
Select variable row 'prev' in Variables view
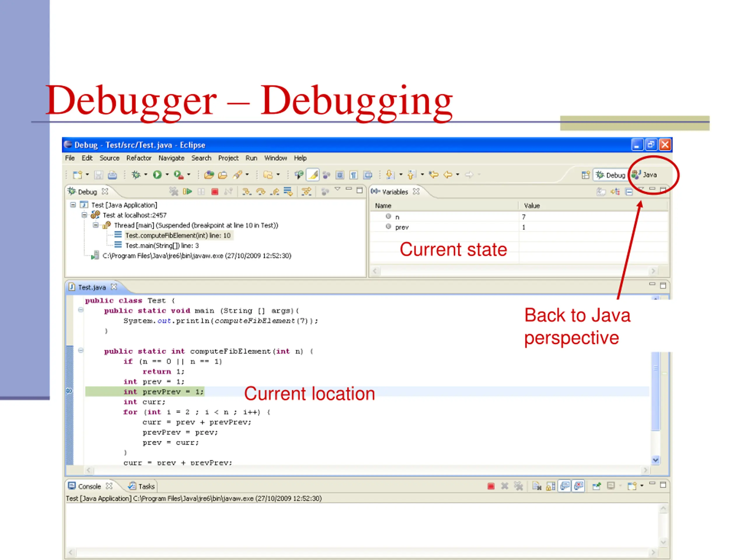pos(519,227)
